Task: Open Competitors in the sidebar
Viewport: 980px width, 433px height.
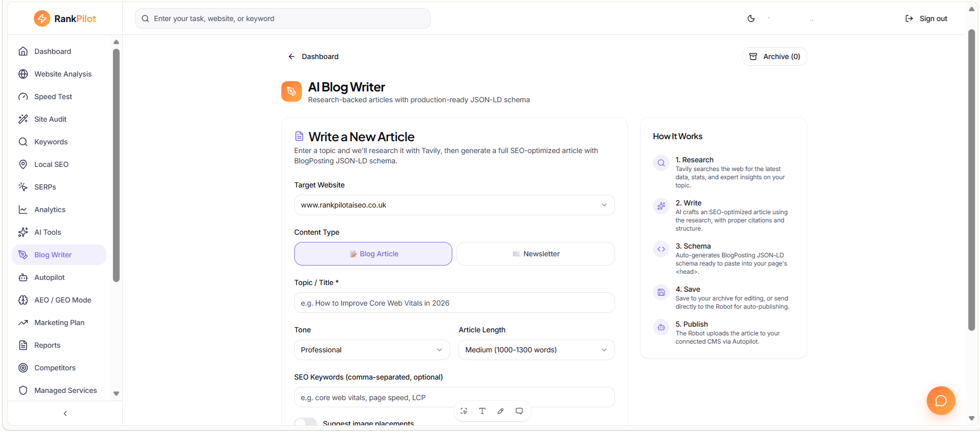Action: [x=59, y=368]
